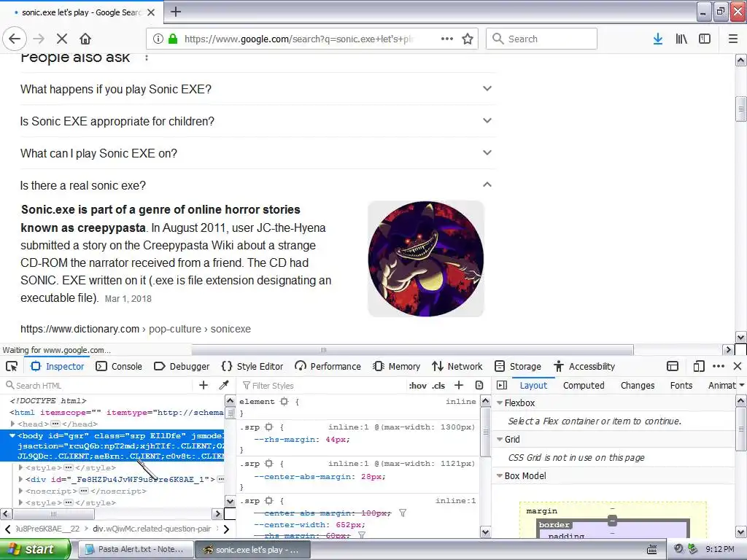The width and height of the screenshot is (747, 560).
Task: Open page actions three-dot menu
Action: 447,39
